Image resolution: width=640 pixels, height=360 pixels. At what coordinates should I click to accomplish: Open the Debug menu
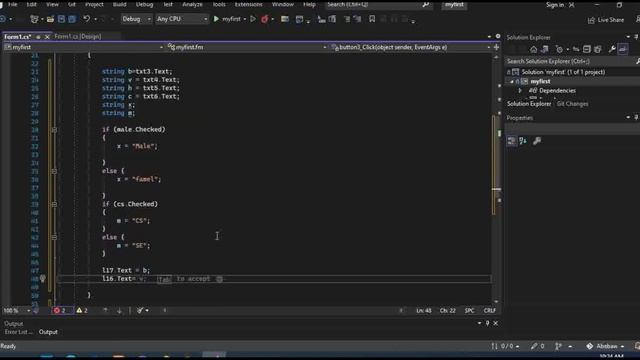point(144,4)
